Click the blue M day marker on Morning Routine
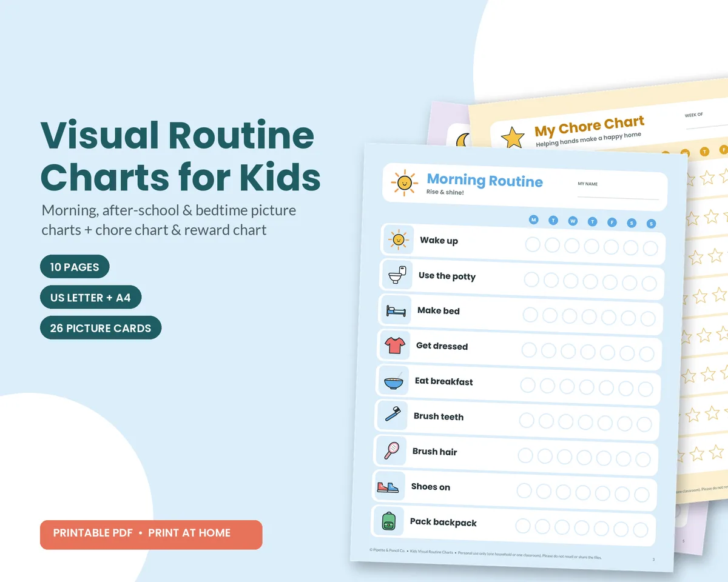The height and width of the screenshot is (582, 728). [534, 219]
